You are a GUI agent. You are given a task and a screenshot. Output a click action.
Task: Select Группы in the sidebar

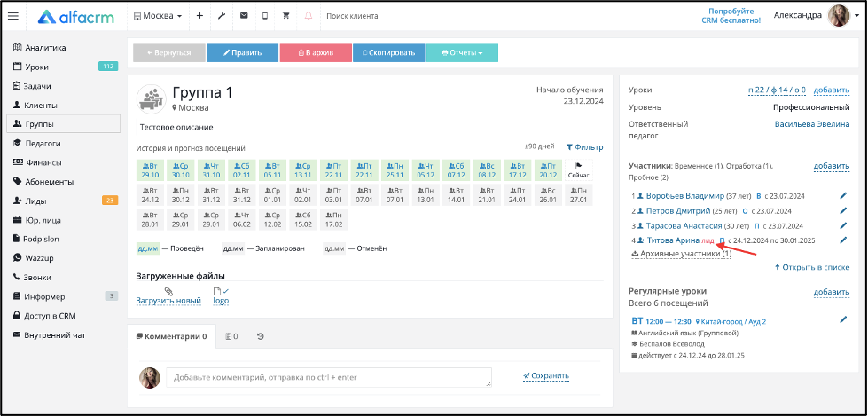[63, 124]
